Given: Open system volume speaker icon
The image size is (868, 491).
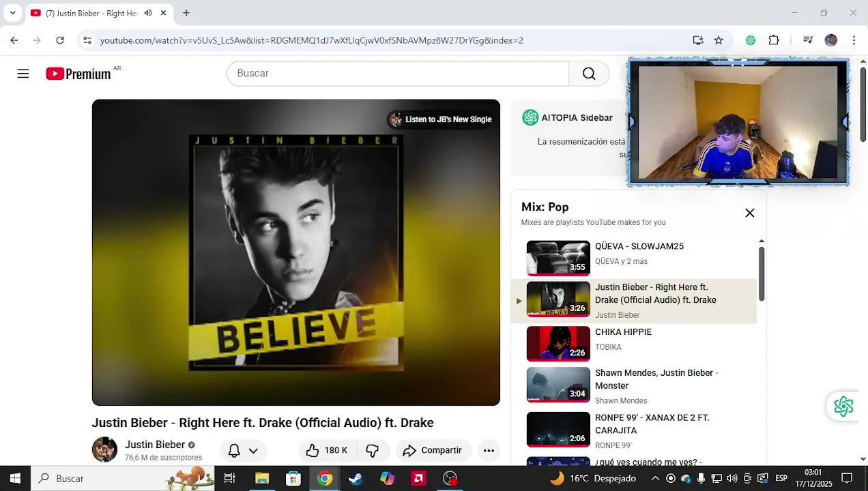Looking at the screenshot, I should (x=732, y=478).
